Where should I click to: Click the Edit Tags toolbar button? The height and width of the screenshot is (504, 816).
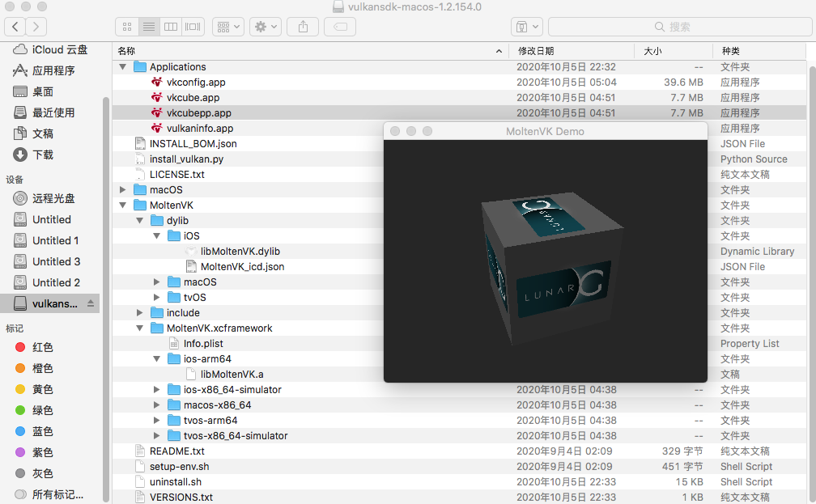click(x=340, y=27)
